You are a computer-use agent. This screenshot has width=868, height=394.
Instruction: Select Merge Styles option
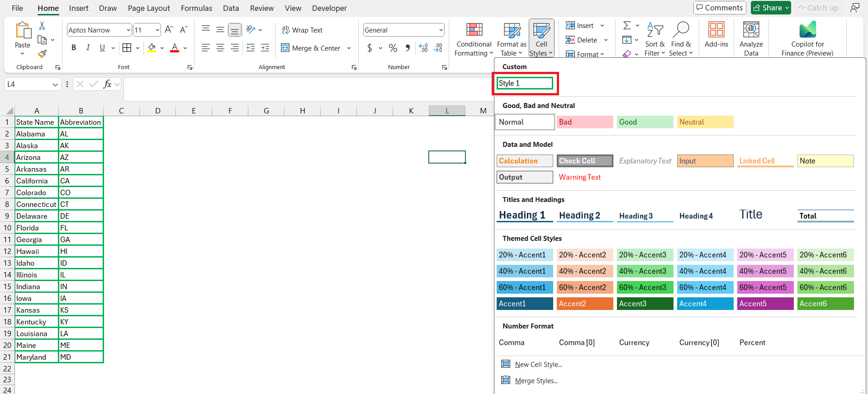point(530,381)
